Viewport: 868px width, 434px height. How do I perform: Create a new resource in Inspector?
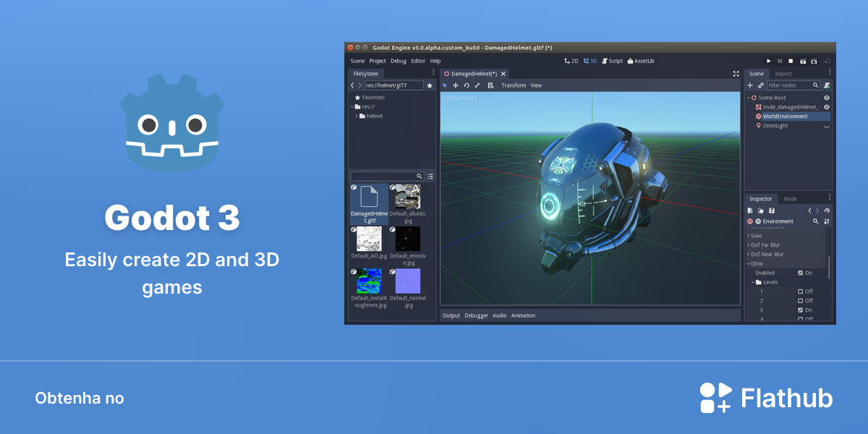tap(750, 210)
